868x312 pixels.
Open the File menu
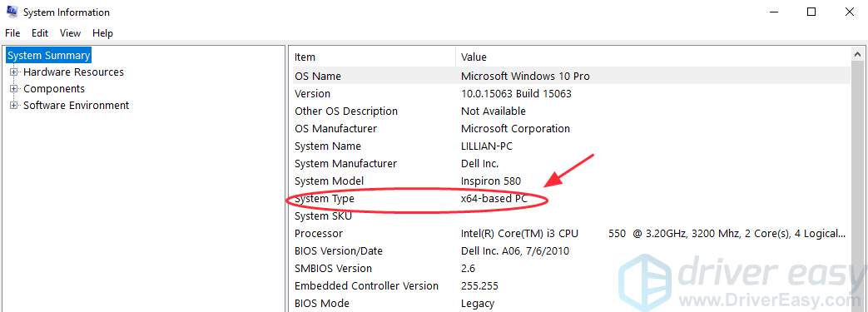[12, 33]
